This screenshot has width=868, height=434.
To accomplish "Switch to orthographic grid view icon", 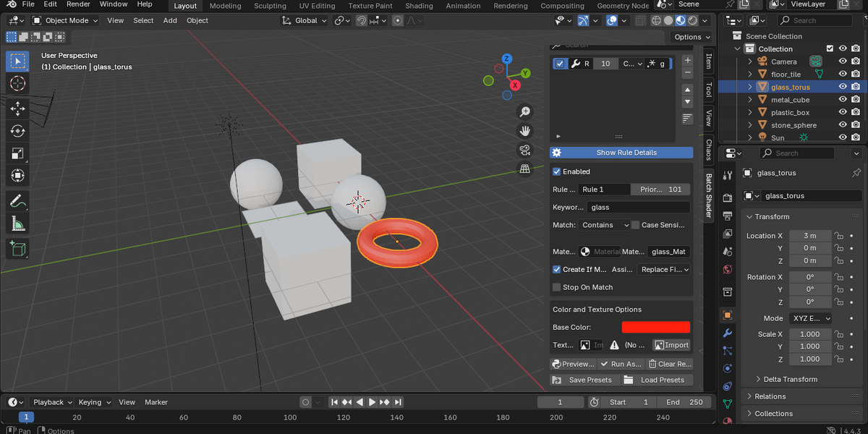I will 525,169.
